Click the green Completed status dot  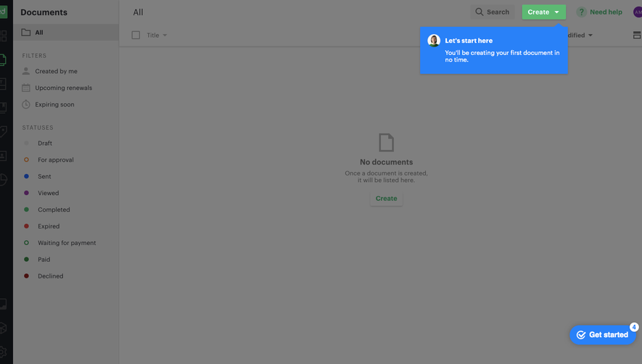pyautogui.click(x=26, y=210)
